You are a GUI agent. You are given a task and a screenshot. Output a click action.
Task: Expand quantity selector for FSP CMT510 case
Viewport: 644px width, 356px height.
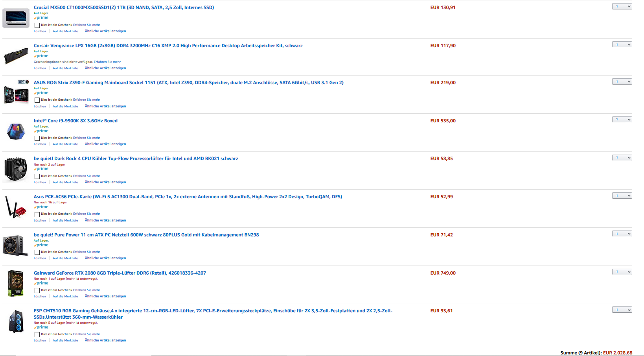pos(622,310)
